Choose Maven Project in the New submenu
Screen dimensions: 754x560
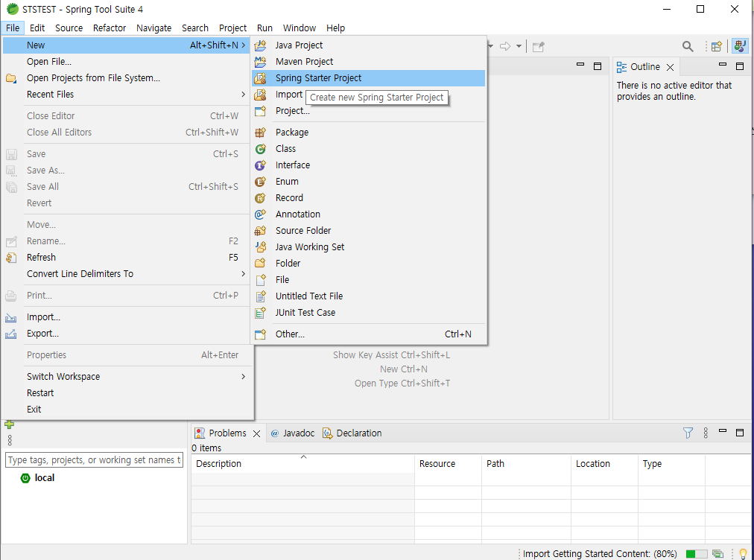[368, 62]
